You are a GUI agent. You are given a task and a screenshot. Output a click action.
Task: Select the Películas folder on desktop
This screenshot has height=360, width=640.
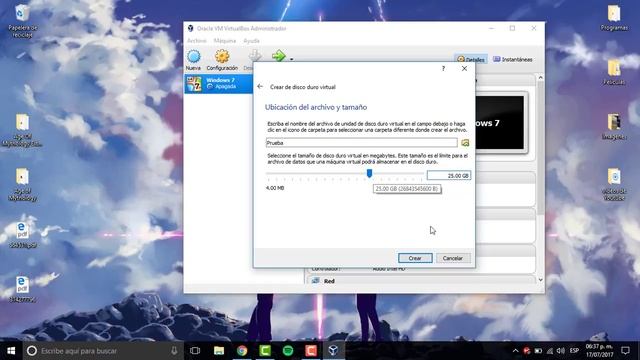pyautogui.click(x=614, y=73)
